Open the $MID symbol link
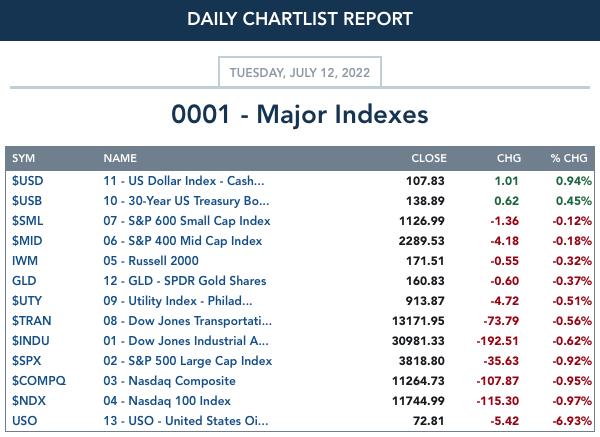 pyautogui.click(x=27, y=241)
